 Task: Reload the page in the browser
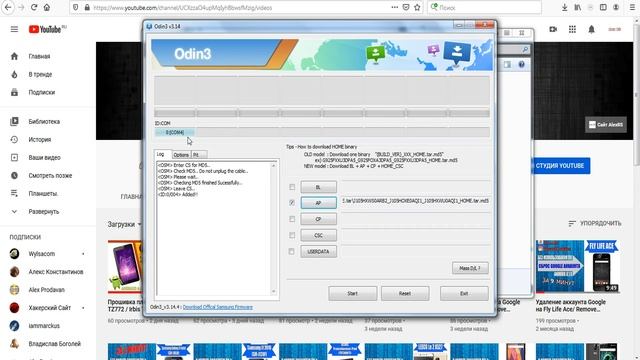coord(34,7)
